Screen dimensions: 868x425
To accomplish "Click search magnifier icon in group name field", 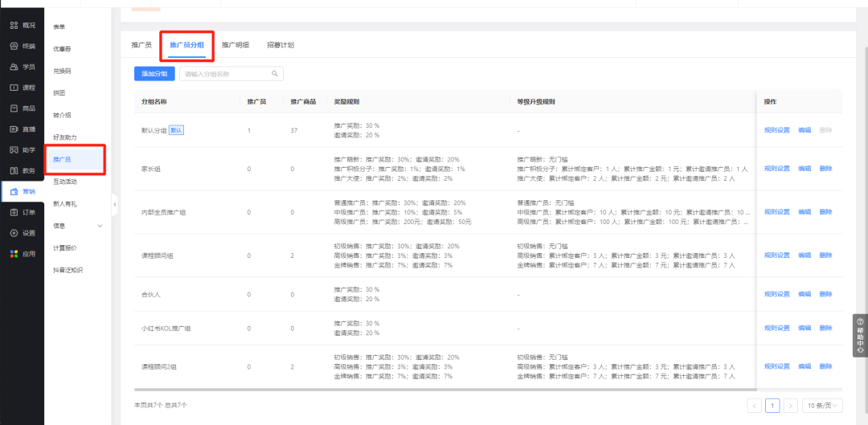I will (x=275, y=74).
